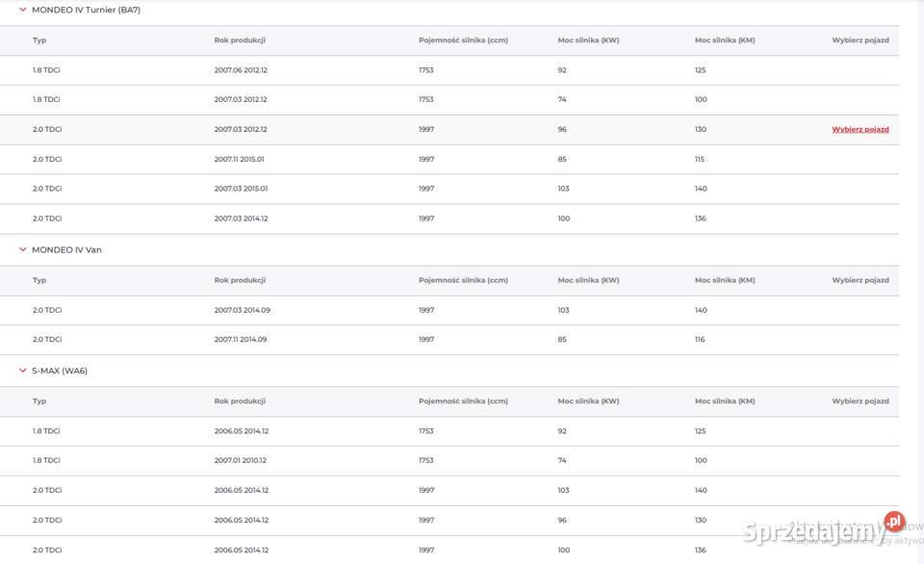Click the '115' KM power value

[x=700, y=159]
